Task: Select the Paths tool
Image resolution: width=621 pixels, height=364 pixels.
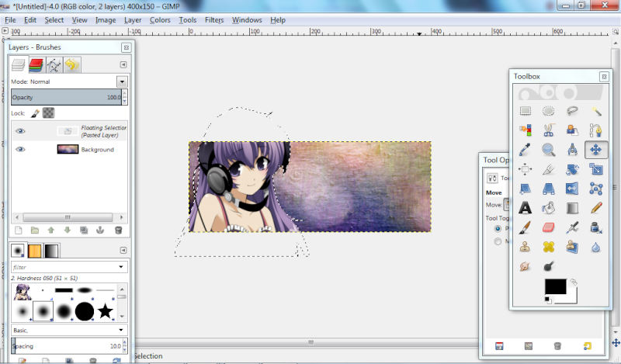Action: click(x=595, y=130)
